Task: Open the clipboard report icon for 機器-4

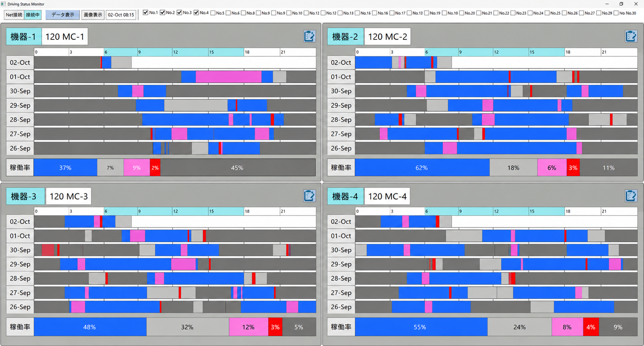Action: (631, 196)
